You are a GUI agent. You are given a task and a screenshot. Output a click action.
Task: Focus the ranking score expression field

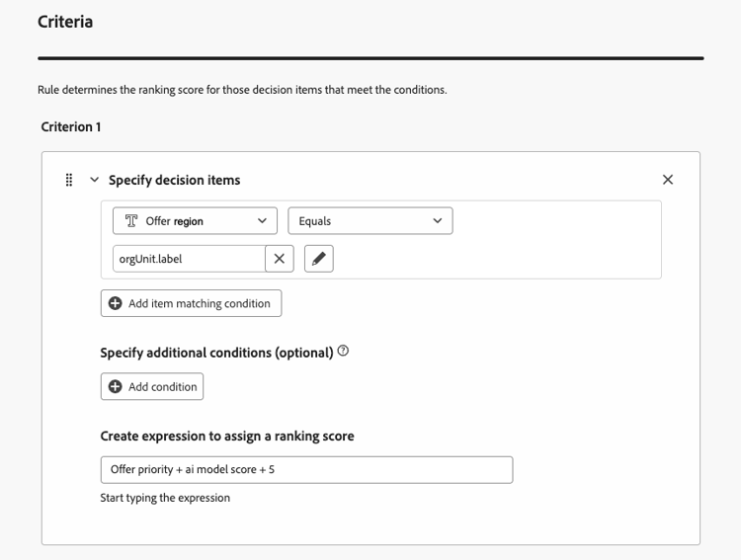[x=306, y=469]
